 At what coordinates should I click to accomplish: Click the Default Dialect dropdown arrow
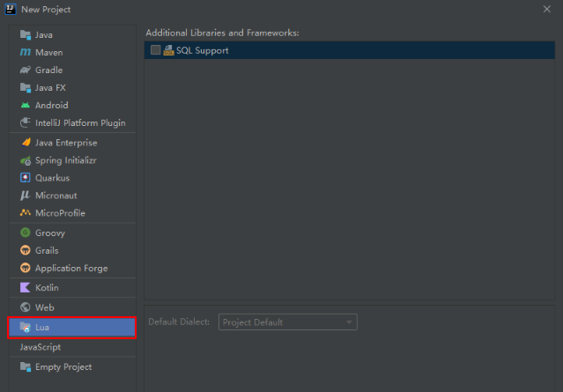(x=349, y=322)
